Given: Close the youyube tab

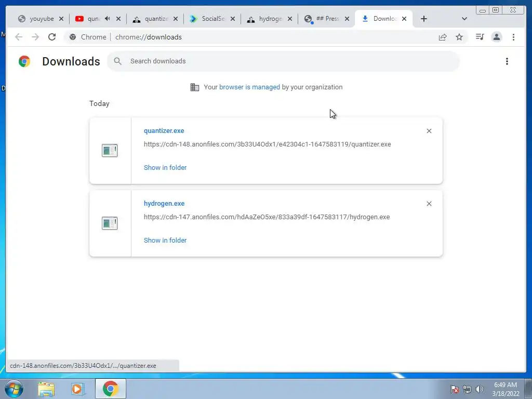Looking at the screenshot, I should click(61, 19).
